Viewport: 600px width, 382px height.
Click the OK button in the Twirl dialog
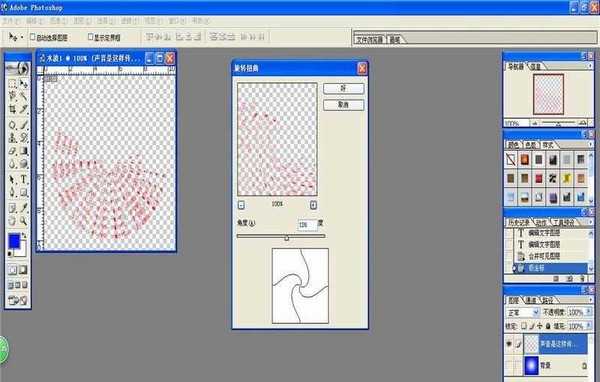(343, 88)
